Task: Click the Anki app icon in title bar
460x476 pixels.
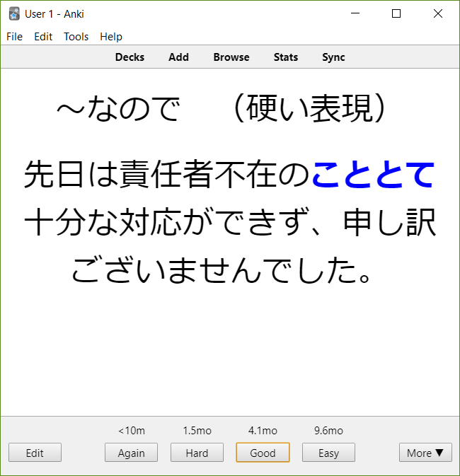Action: 14,14
